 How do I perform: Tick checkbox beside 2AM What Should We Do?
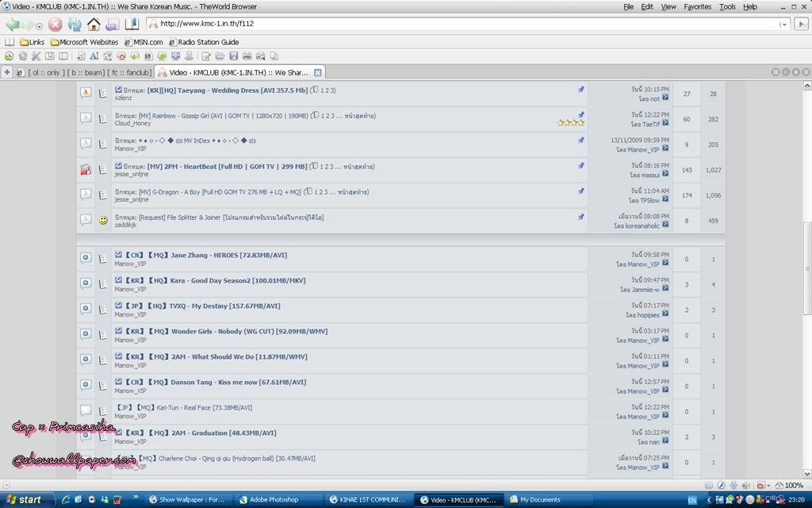[x=119, y=356]
